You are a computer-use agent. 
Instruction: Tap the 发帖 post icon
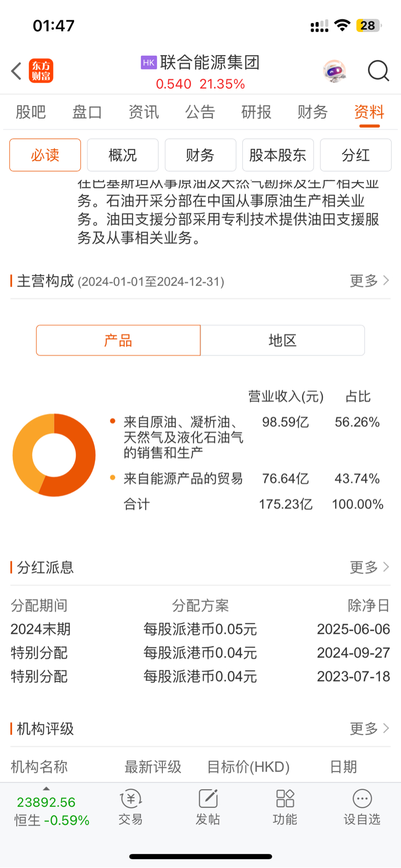tap(208, 807)
